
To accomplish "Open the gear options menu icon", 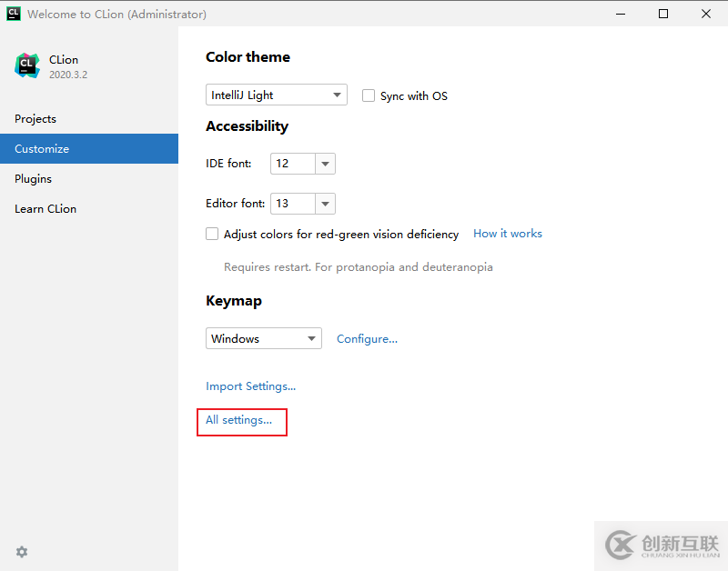I will [x=22, y=552].
